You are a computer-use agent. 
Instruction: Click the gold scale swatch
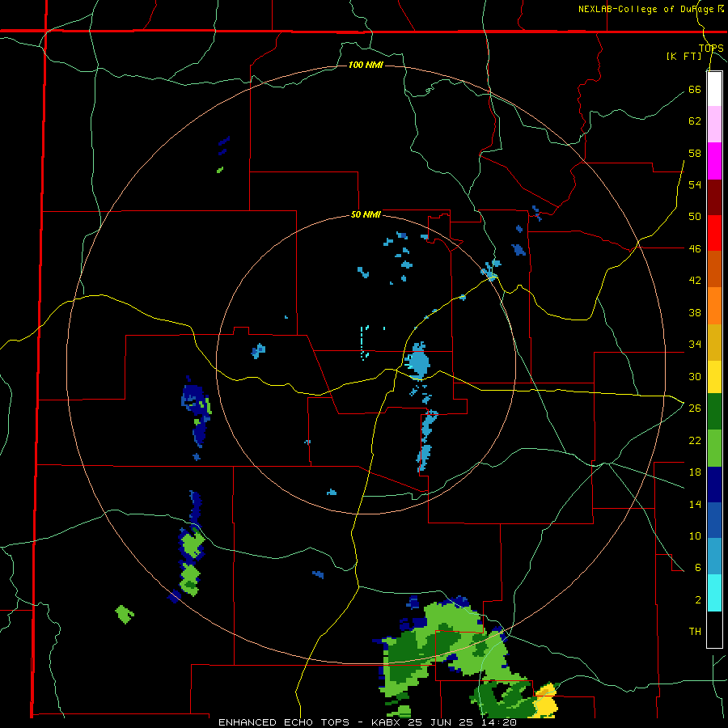tap(714, 342)
